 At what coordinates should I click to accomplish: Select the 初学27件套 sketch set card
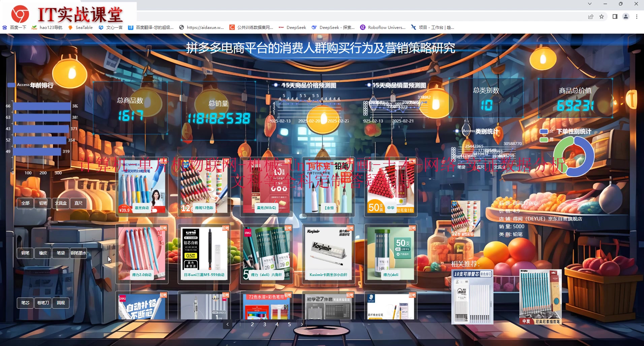329,305
